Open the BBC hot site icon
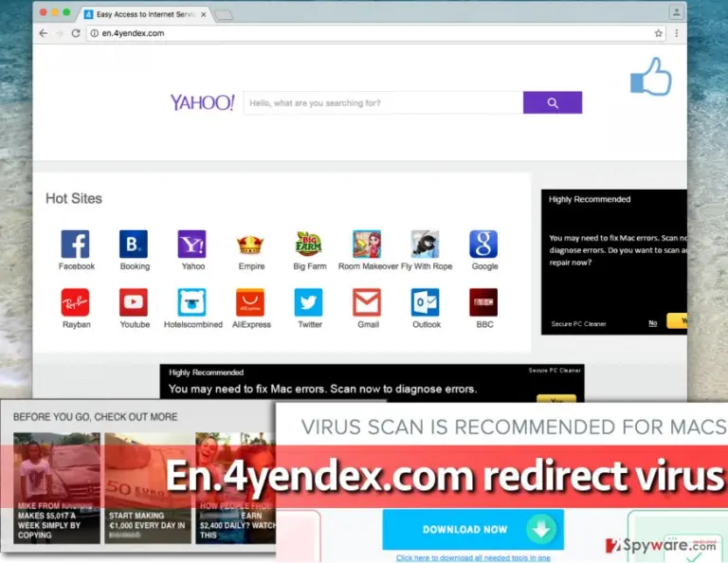 483,302
